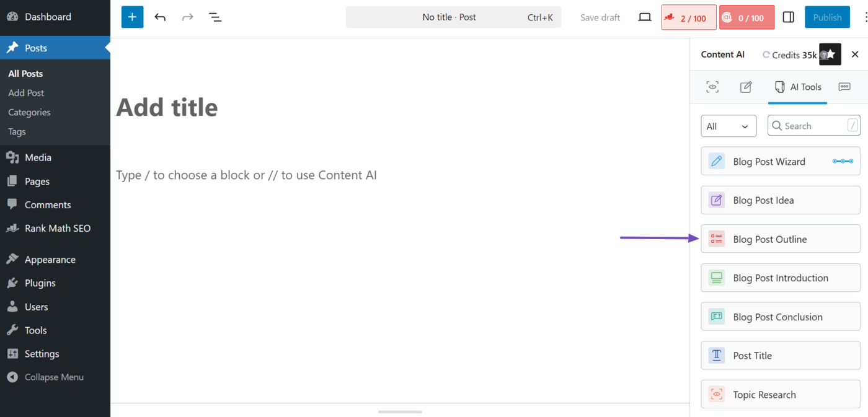868x417 pixels.
Task: Click the Search field in AI Tools
Action: click(x=813, y=126)
